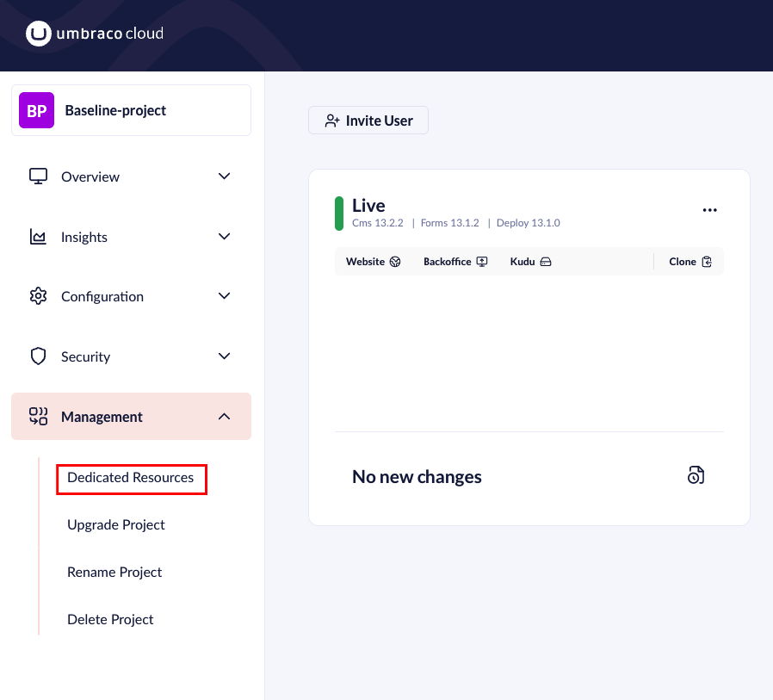This screenshot has width=773, height=700.
Task: Click the Live environment title
Action: [368, 206]
